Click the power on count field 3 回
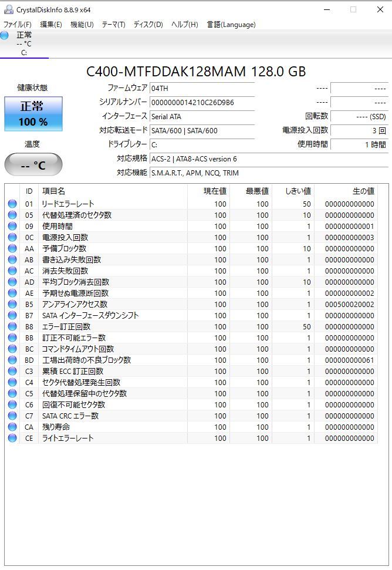This screenshot has height=570, width=392. point(359,130)
